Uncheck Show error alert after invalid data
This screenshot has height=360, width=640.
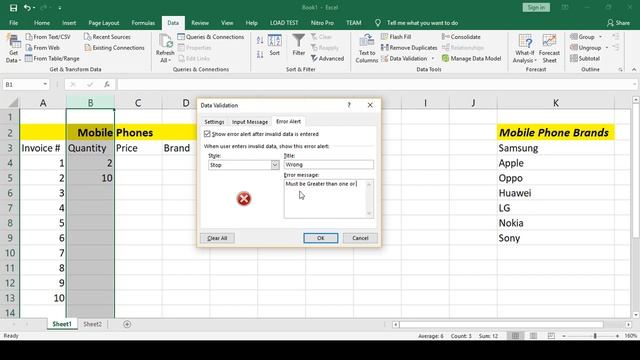(207, 134)
